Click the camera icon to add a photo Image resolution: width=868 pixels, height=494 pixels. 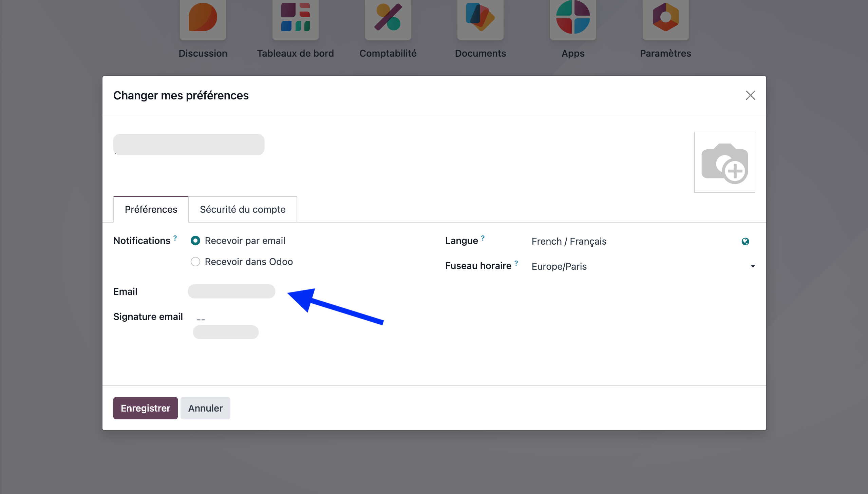(x=724, y=162)
